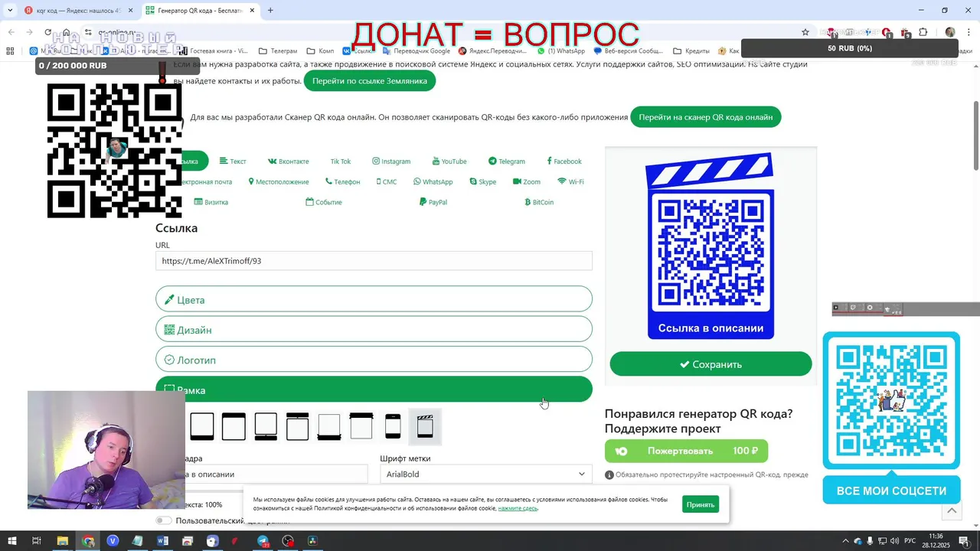Select the Вконтакте QR type tab
The width and height of the screenshot is (980, 551).
289,161
